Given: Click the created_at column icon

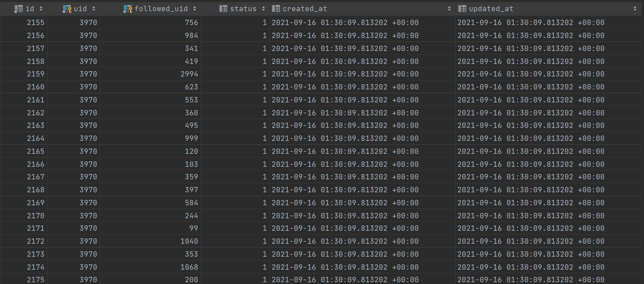Looking at the screenshot, I should click(x=276, y=8).
